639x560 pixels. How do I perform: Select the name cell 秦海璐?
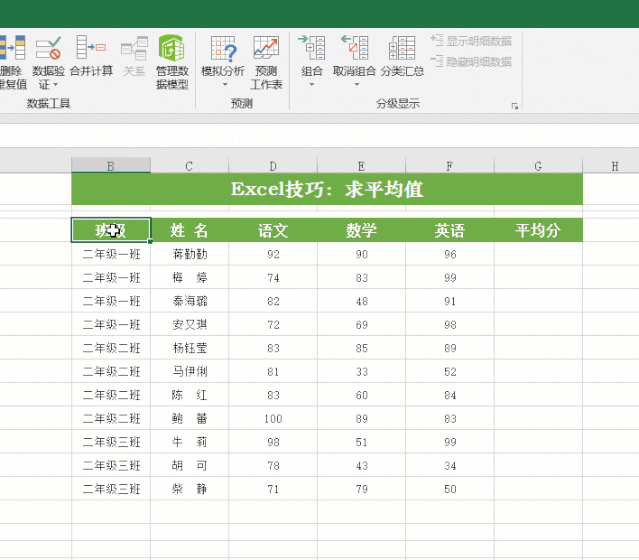click(x=189, y=301)
